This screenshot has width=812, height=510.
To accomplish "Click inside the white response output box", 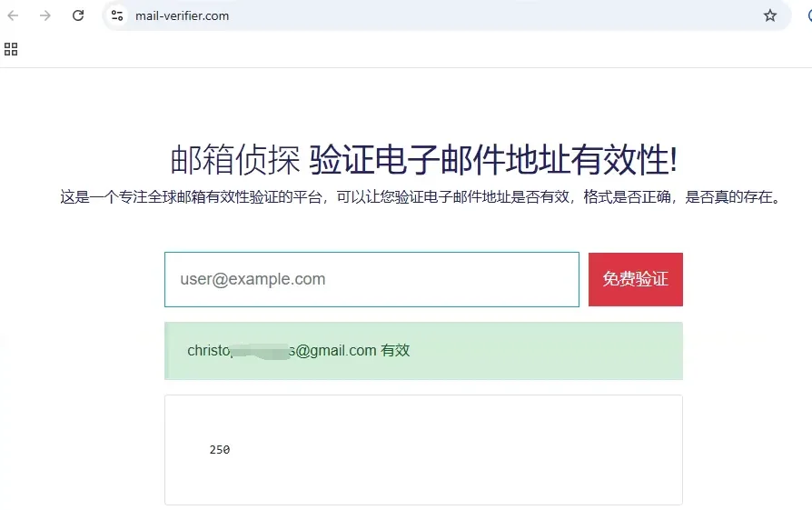I will click(423, 450).
